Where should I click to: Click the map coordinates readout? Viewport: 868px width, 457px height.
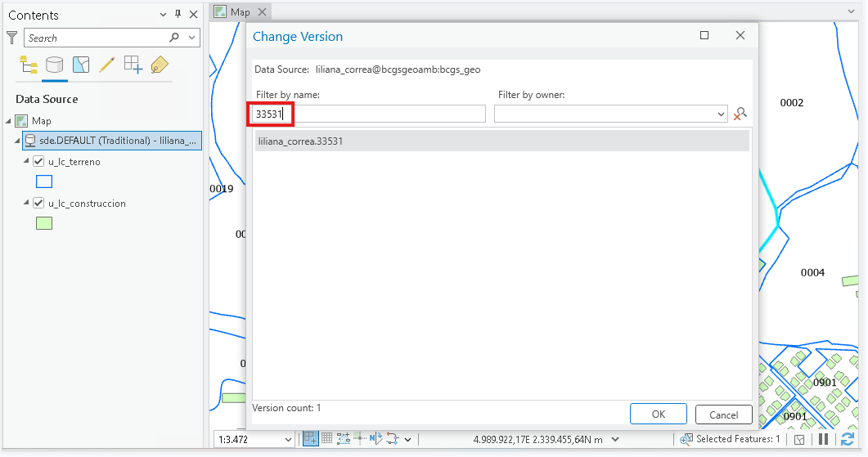click(x=537, y=439)
